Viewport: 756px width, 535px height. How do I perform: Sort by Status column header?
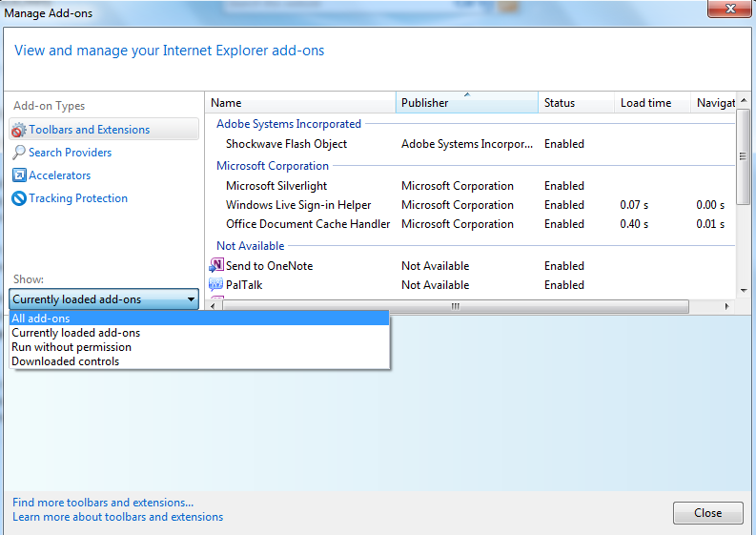[x=576, y=103]
